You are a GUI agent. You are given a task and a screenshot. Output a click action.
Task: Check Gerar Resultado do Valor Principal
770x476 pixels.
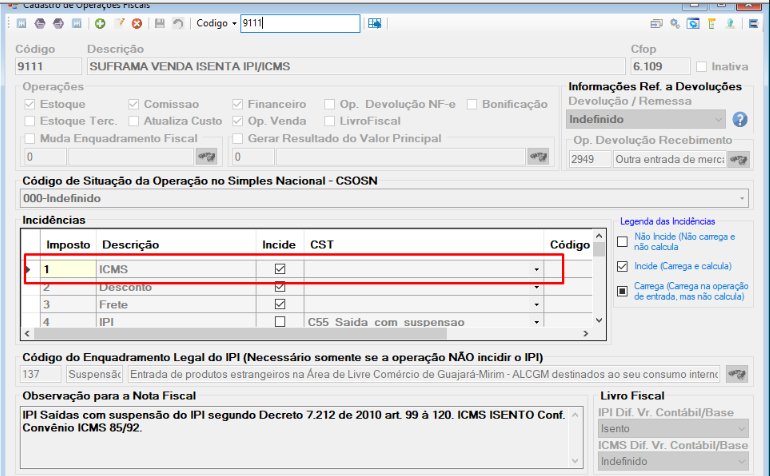coord(238,139)
